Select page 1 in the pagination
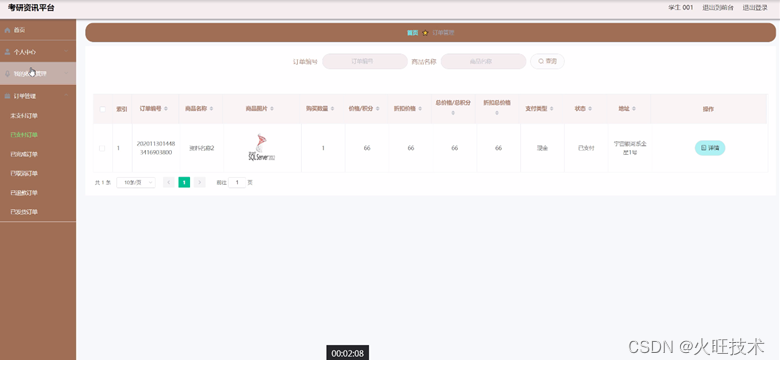The width and height of the screenshot is (780, 365). 184,182
